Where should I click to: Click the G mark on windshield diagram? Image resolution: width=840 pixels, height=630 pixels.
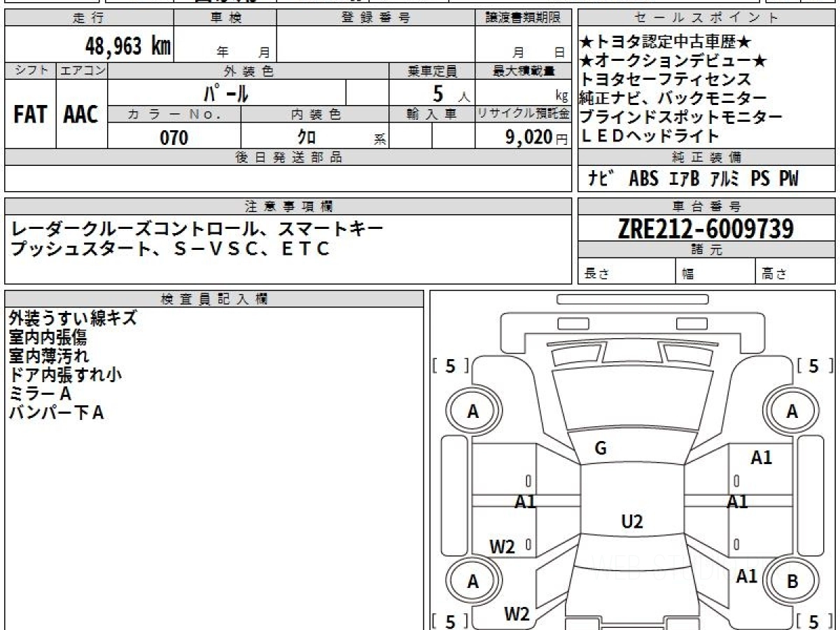coord(601,449)
